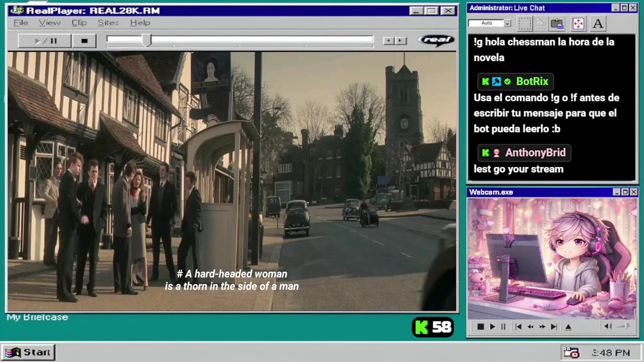The height and width of the screenshot is (362, 644).
Task: Open the Start menu
Action: [x=28, y=352]
